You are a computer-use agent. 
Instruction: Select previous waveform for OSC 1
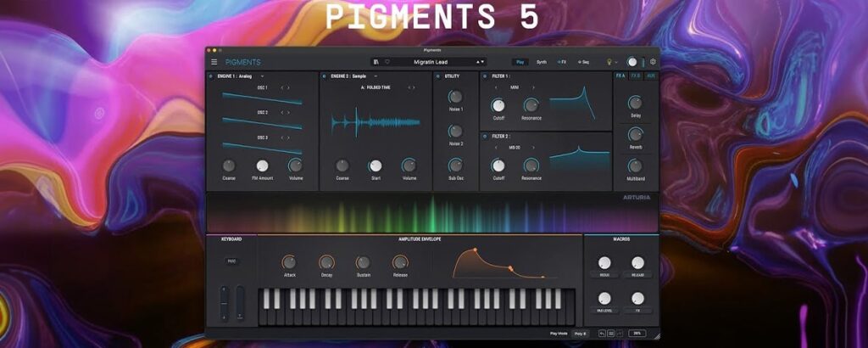tap(281, 87)
